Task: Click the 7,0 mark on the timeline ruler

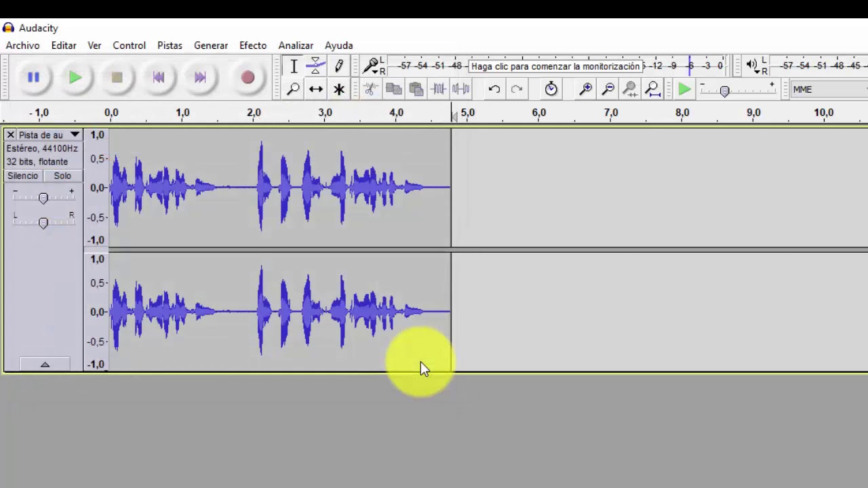Action: point(610,113)
